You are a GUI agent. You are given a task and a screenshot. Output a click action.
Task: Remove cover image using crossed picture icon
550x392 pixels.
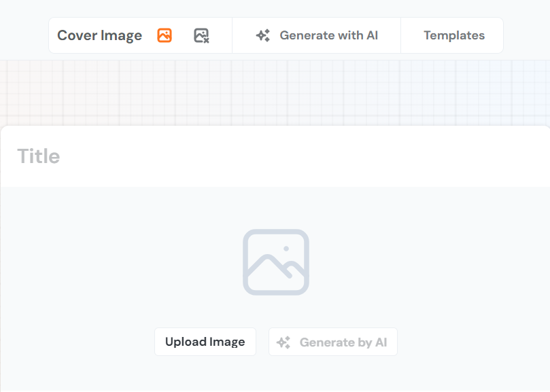coord(201,35)
